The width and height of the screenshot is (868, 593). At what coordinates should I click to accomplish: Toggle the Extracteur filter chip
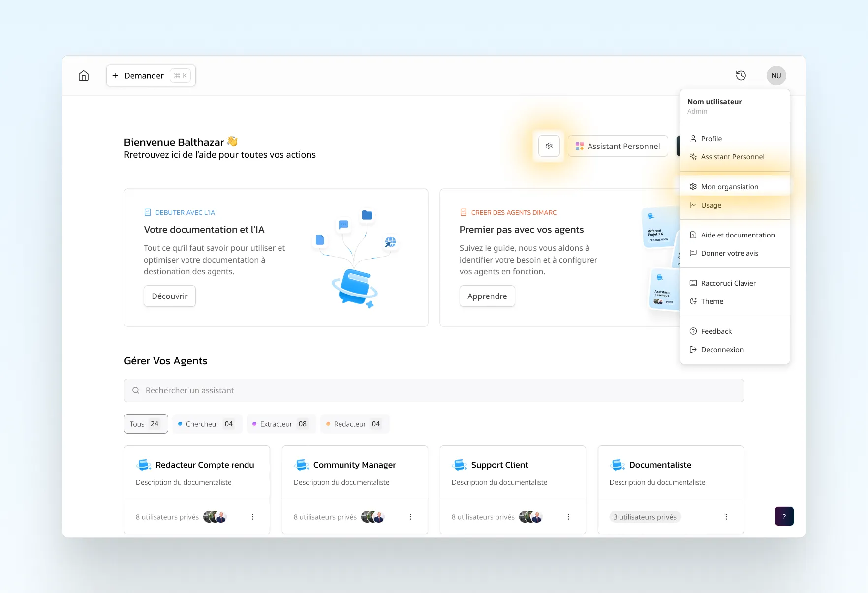280,424
